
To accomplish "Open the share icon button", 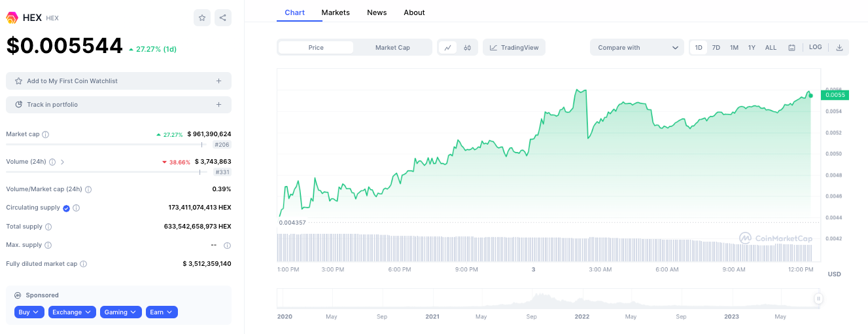I will [223, 18].
